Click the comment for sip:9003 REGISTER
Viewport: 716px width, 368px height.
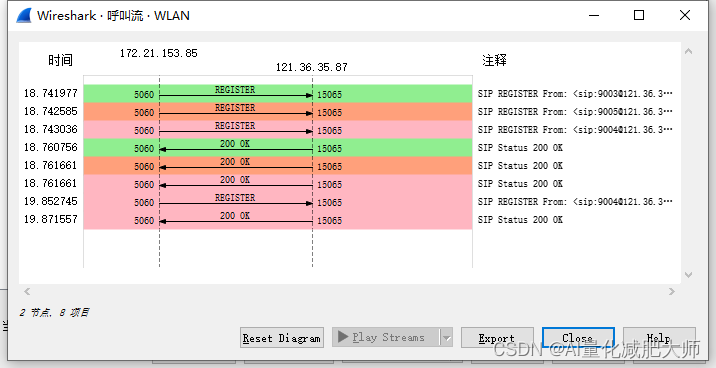pyautogui.click(x=575, y=94)
